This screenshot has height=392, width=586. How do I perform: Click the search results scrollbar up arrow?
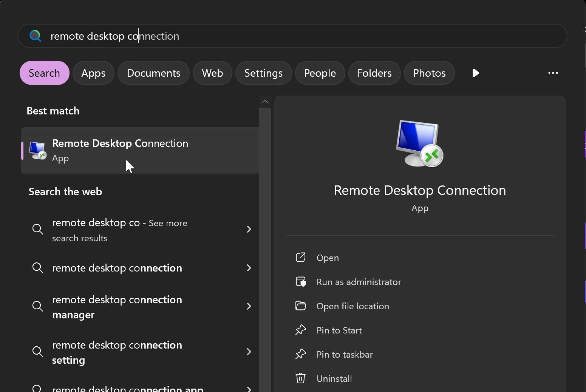(x=265, y=101)
